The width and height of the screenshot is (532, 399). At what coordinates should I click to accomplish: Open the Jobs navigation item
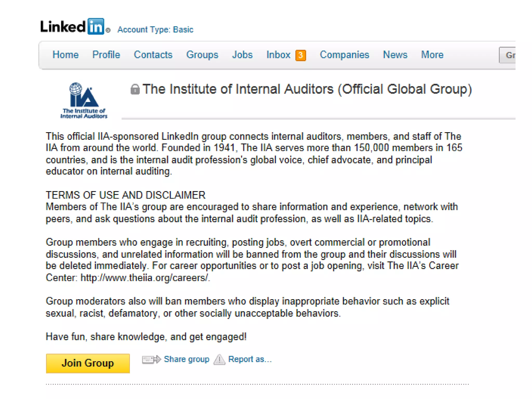242,55
